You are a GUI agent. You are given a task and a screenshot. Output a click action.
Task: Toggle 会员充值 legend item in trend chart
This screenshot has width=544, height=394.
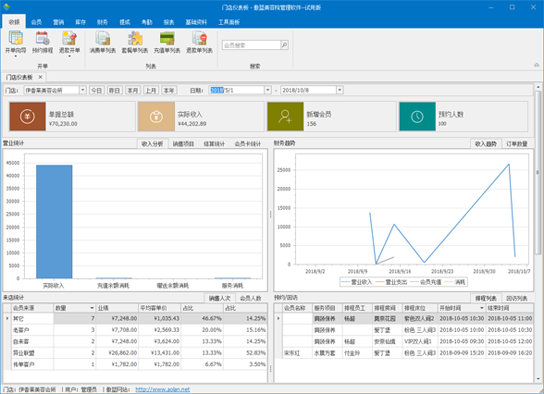426,282
